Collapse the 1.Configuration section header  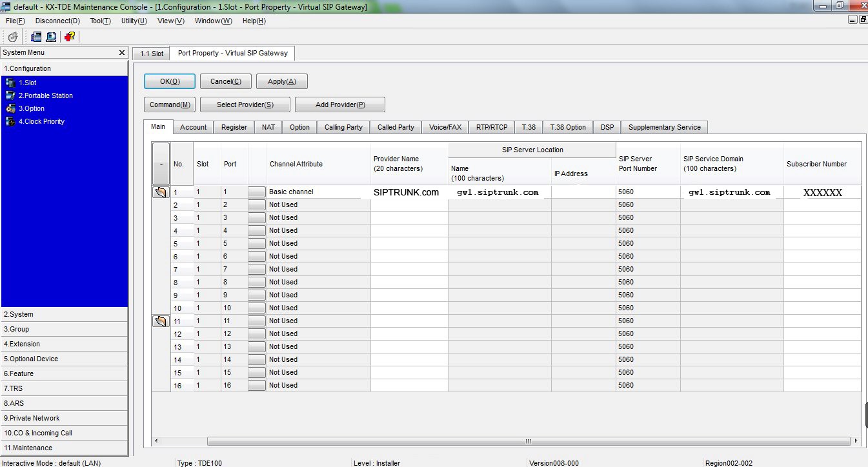coord(65,68)
